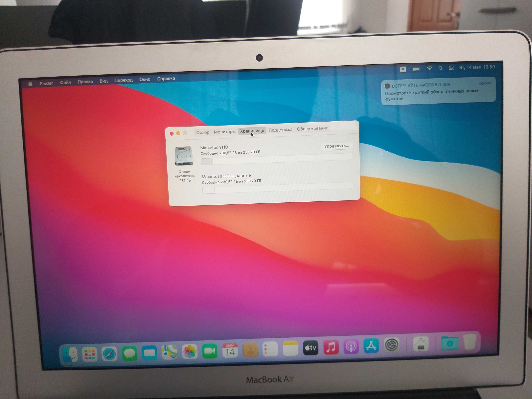
Task: Open Notes app in the Dock
Action: click(x=290, y=348)
